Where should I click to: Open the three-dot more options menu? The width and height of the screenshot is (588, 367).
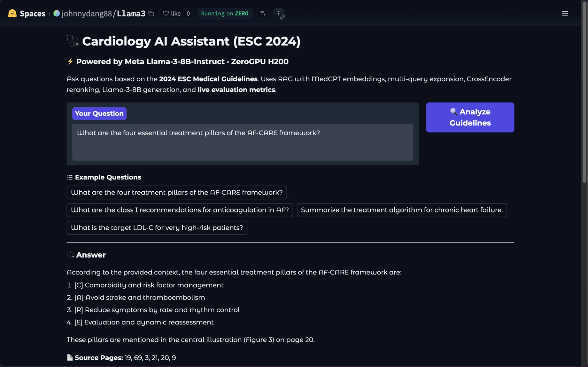coord(279,13)
